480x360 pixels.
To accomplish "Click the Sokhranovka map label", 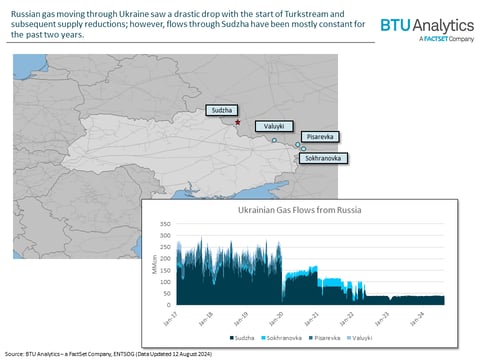I will [323, 158].
